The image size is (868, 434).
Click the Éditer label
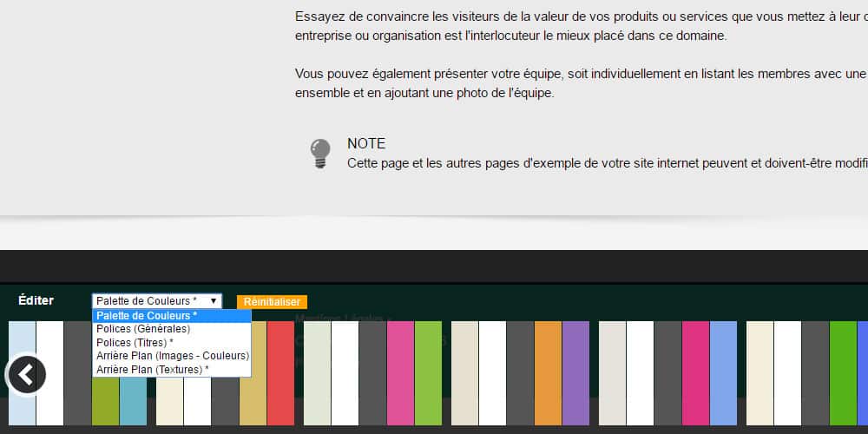(x=36, y=300)
